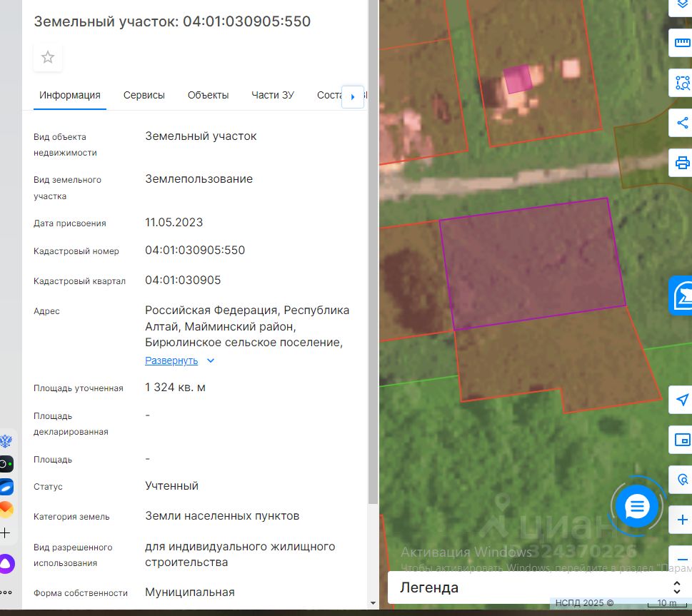The image size is (692, 616).
Task: Open the blue map-pin panel button
Action: (681, 296)
